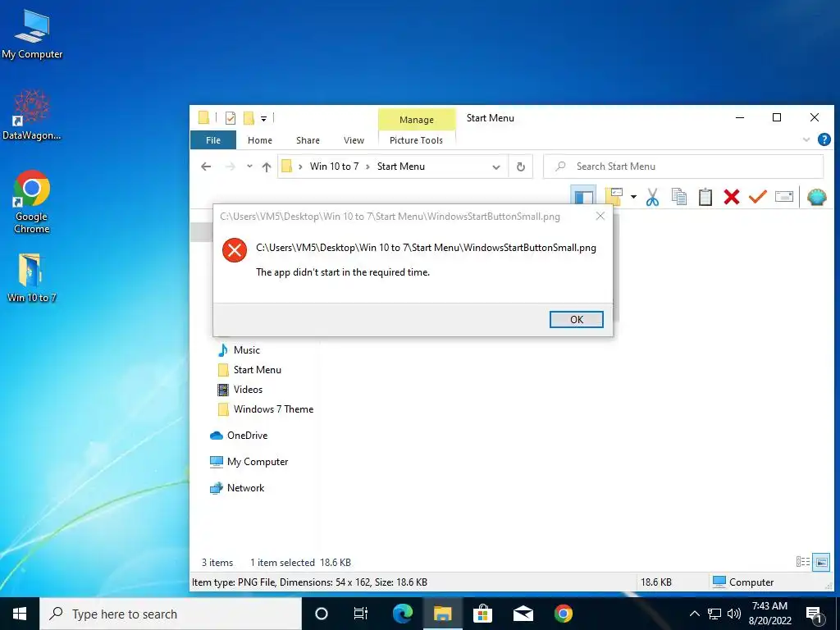The height and width of the screenshot is (630, 840).
Task: Switch to the View ribbon tab
Action: click(354, 140)
